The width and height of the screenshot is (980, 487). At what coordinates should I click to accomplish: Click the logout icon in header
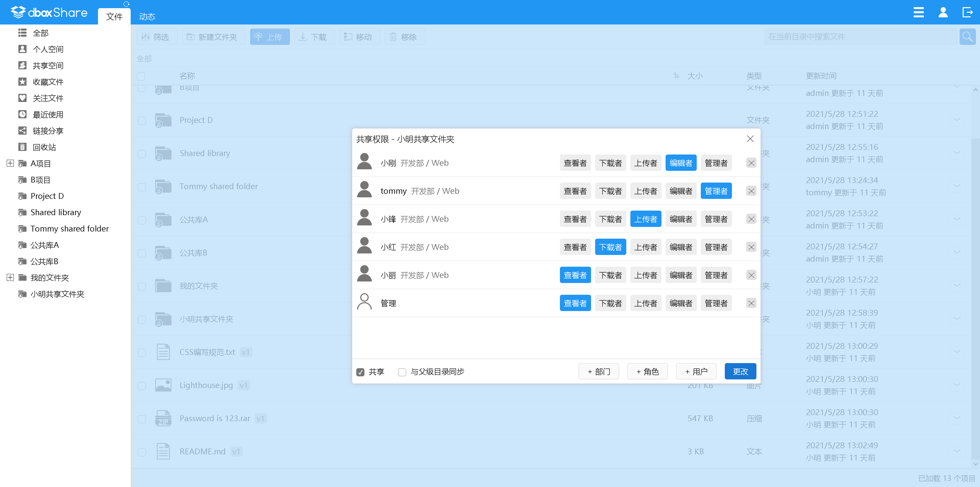[967, 12]
